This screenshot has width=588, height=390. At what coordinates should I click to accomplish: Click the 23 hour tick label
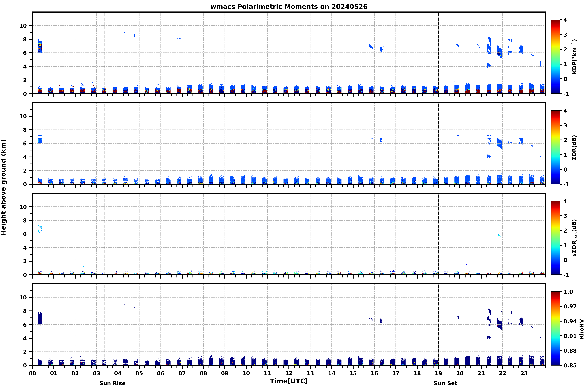point(524,373)
